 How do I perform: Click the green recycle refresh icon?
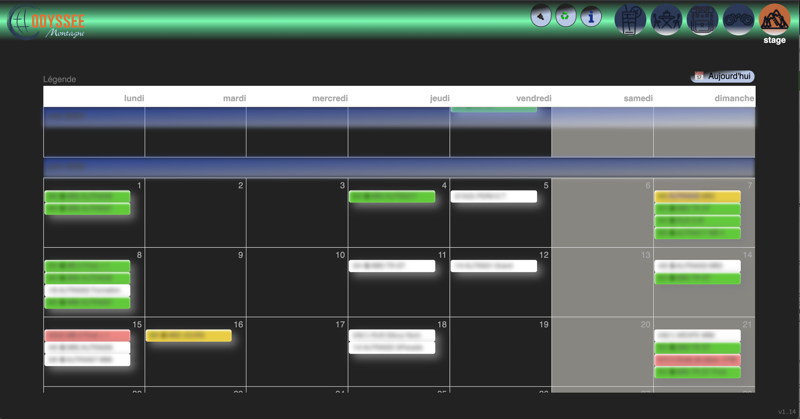click(566, 16)
